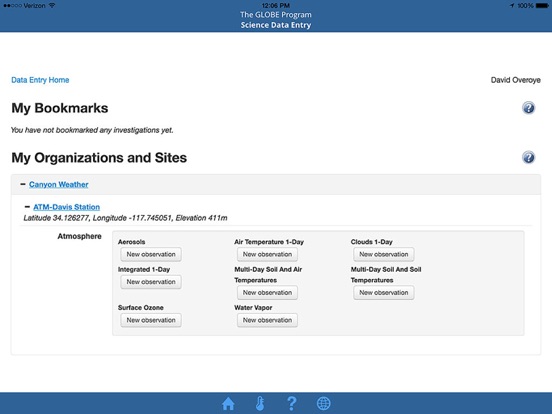
Task: Create new Multi-Day Soil And Air Temperatures observation
Action: click(267, 293)
